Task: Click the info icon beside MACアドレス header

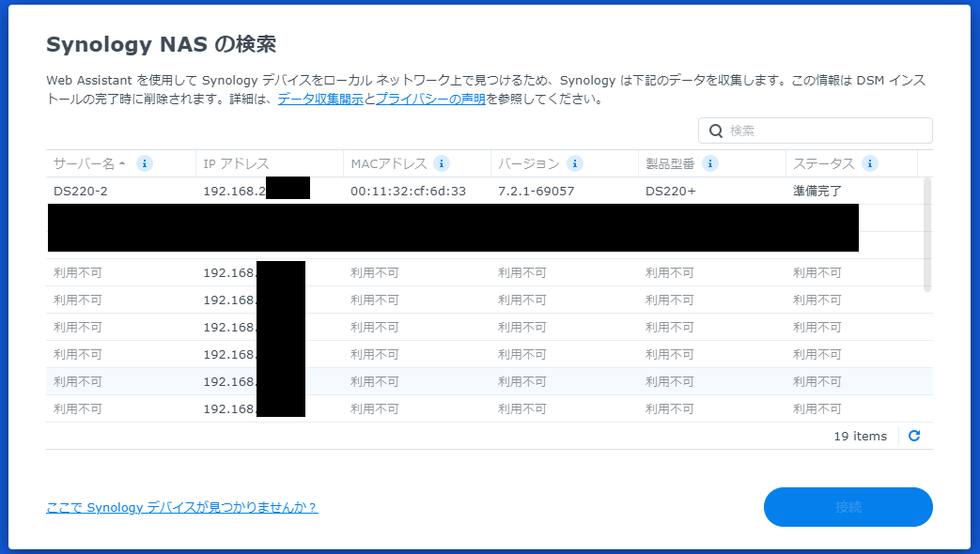Action: [x=442, y=163]
